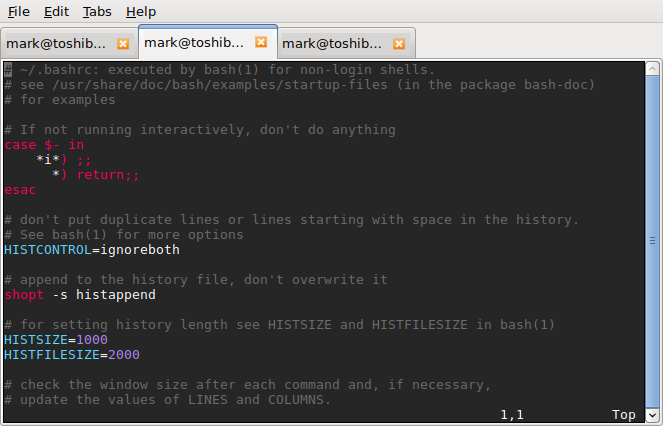663x426 pixels.
Task: Open the Tabs menu
Action: [x=97, y=11]
